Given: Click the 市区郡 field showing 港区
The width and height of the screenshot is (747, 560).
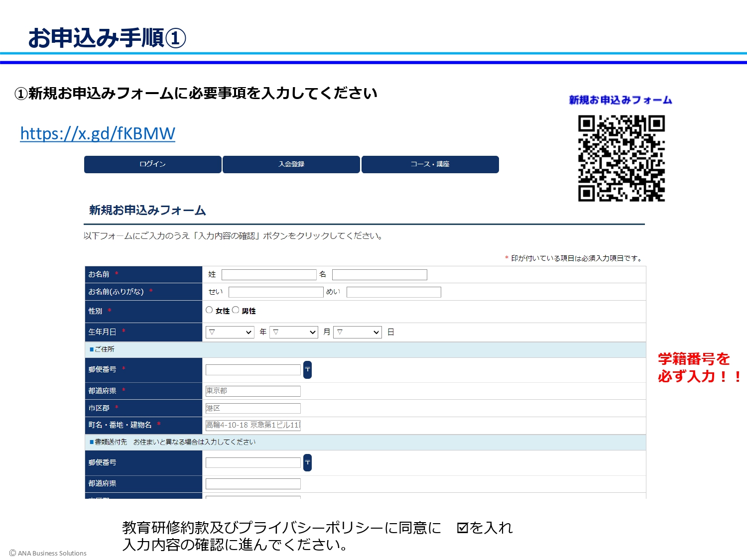Looking at the screenshot, I should (x=253, y=408).
